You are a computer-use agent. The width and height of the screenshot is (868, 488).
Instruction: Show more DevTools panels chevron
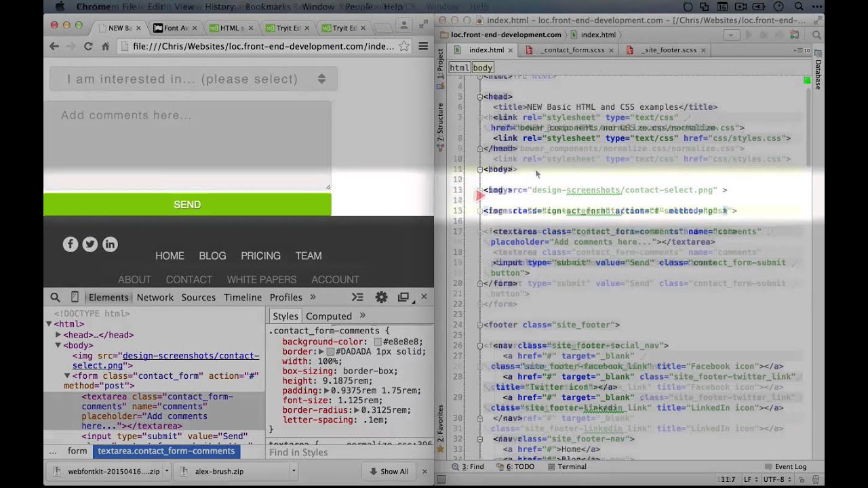point(313,297)
